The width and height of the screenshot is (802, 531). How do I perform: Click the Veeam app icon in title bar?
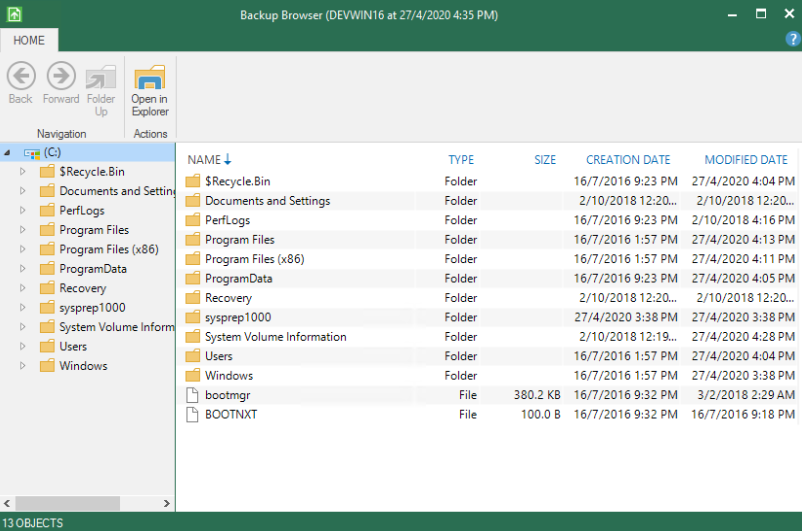[14, 14]
